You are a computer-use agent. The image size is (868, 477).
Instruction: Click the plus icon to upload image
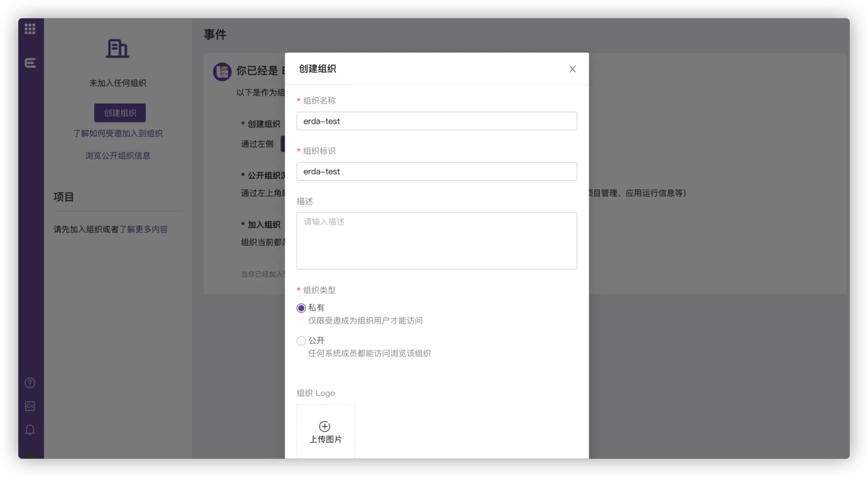click(x=324, y=426)
